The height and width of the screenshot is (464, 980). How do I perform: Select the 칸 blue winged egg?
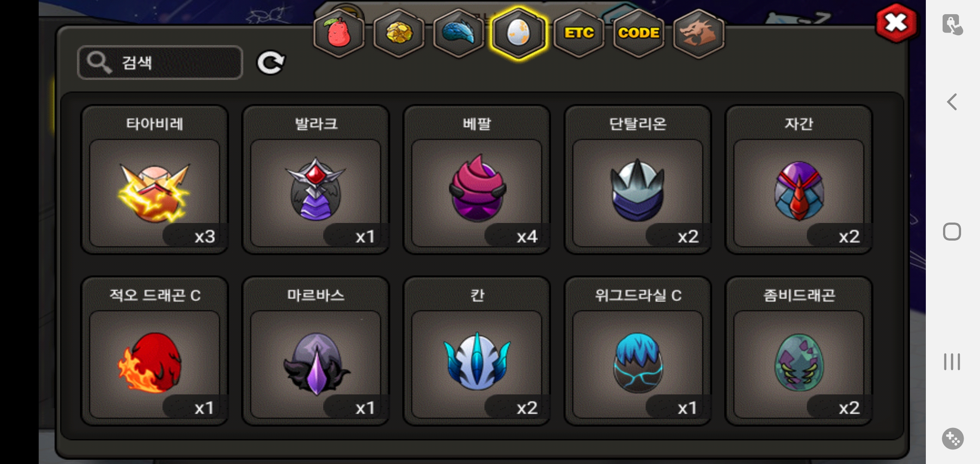477,351
